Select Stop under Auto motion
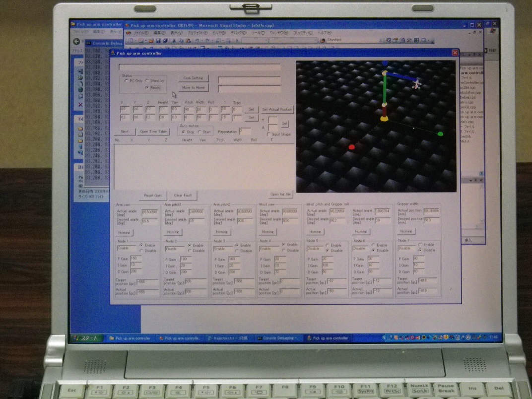The width and height of the screenshot is (532, 399). click(184, 132)
